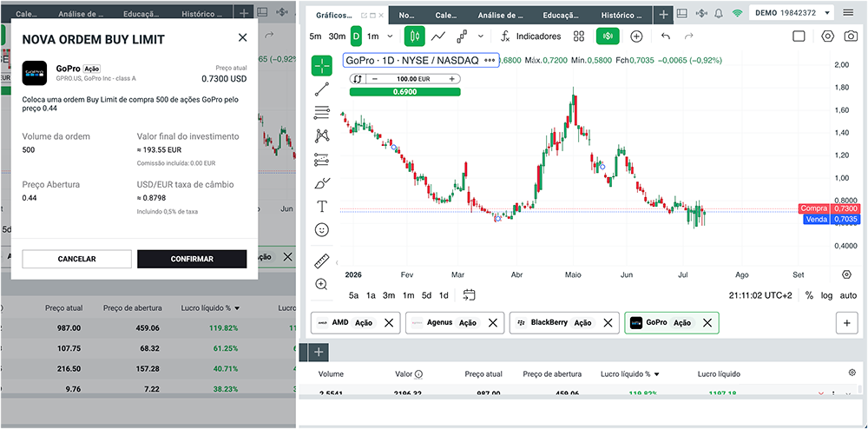Open the UTC+2 timezone selector

760,295
